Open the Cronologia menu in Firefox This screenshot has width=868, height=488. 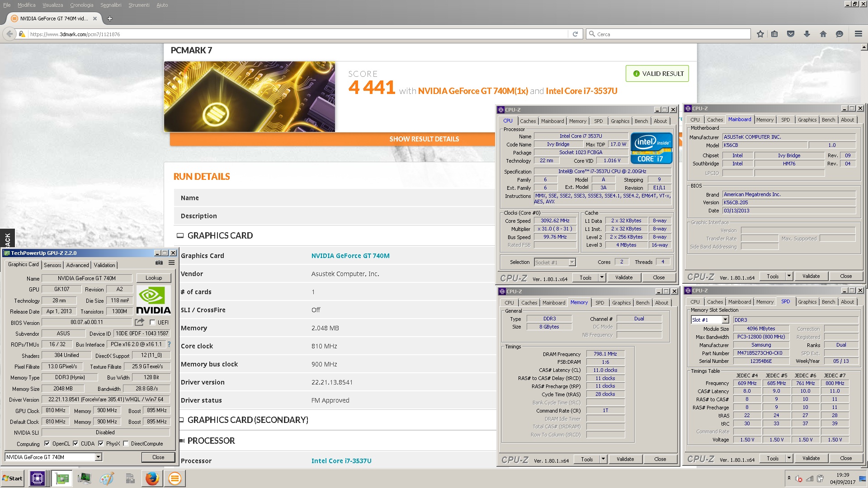click(x=81, y=5)
